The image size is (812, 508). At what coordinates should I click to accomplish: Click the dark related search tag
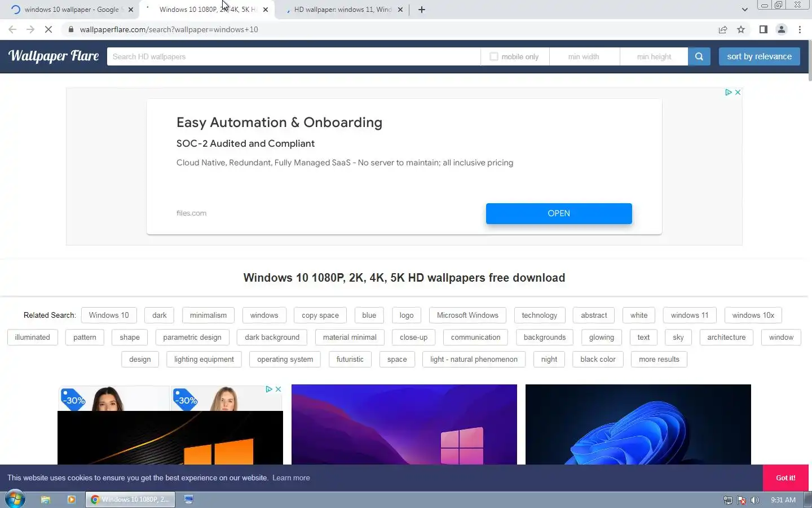(160, 315)
